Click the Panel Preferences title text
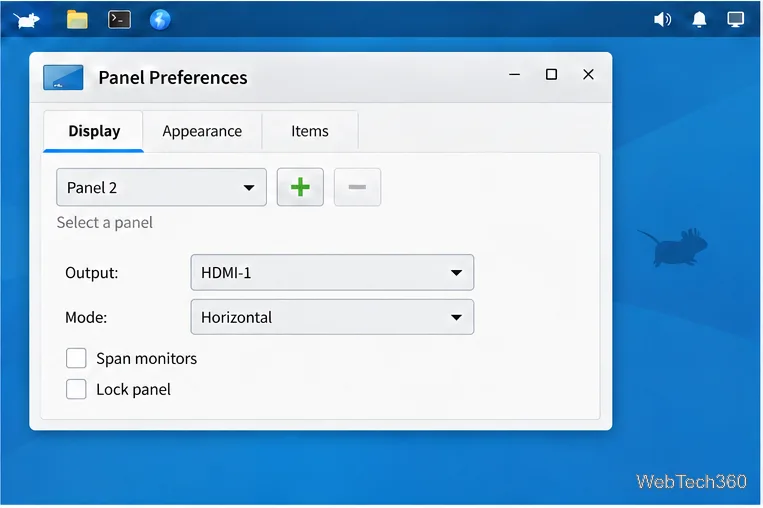763x508 pixels. (x=173, y=78)
